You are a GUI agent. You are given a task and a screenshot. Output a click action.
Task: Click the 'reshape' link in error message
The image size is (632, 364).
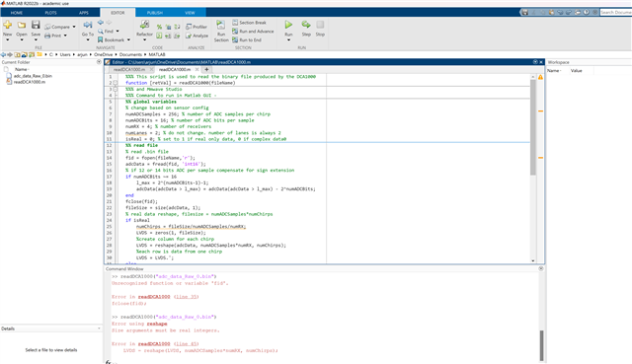pyautogui.click(x=157, y=324)
